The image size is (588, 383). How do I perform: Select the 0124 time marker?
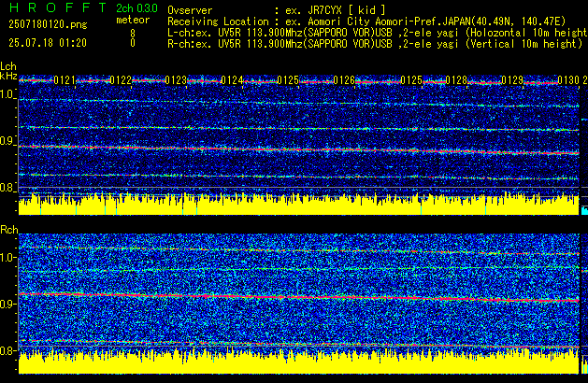[232, 80]
